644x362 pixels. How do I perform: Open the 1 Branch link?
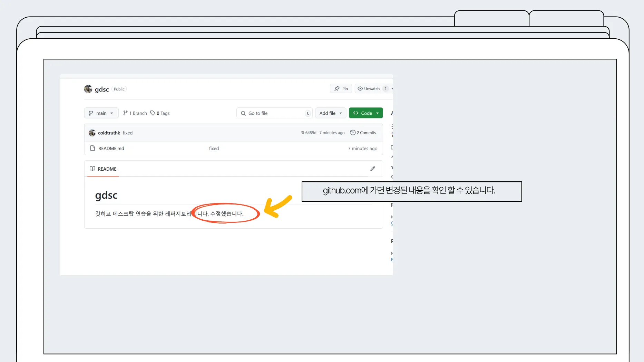pos(135,113)
